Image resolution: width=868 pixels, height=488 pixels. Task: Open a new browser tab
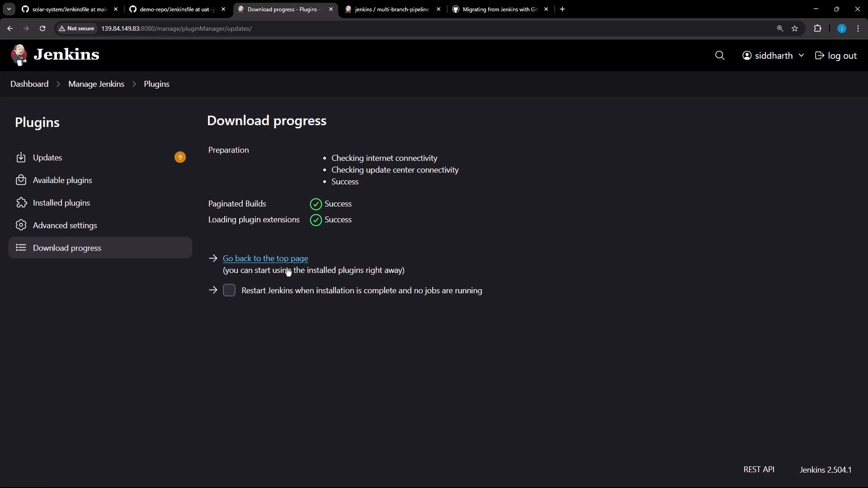tap(562, 9)
